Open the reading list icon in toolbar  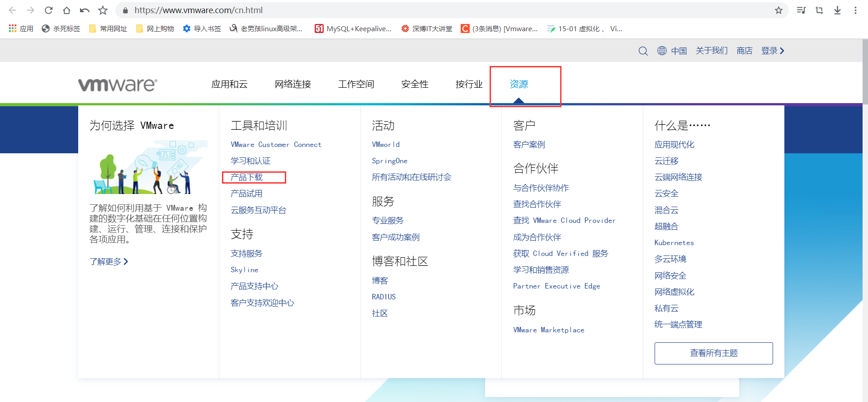click(801, 10)
